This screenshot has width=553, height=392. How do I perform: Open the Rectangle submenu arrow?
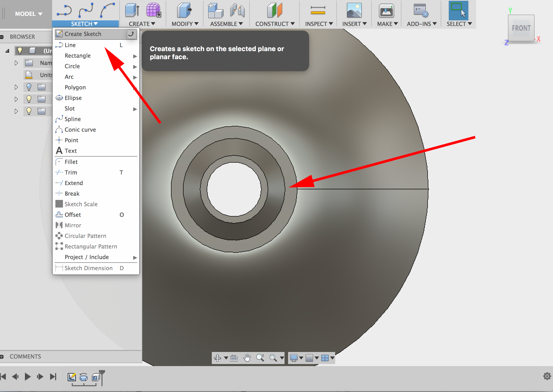click(135, 56)
